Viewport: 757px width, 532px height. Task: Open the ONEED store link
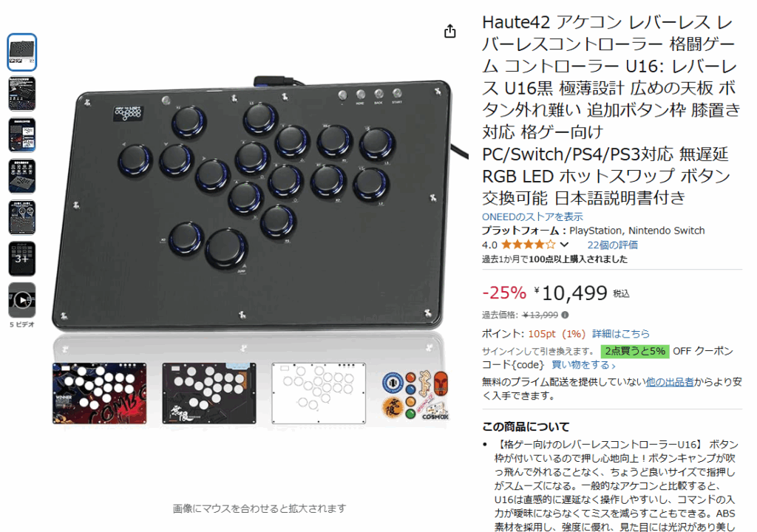point(532,216)
